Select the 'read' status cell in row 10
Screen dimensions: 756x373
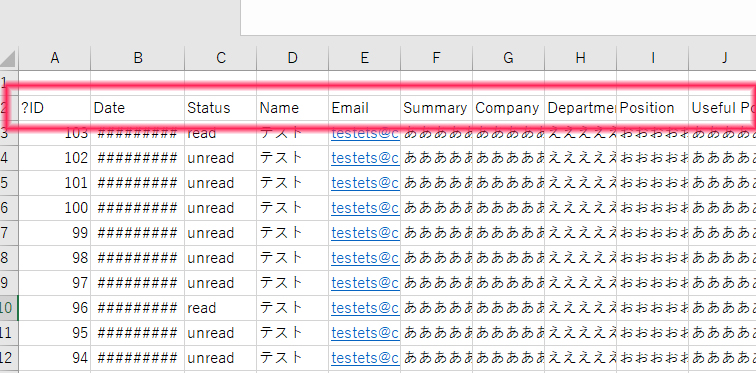click(x=220, y=308)
